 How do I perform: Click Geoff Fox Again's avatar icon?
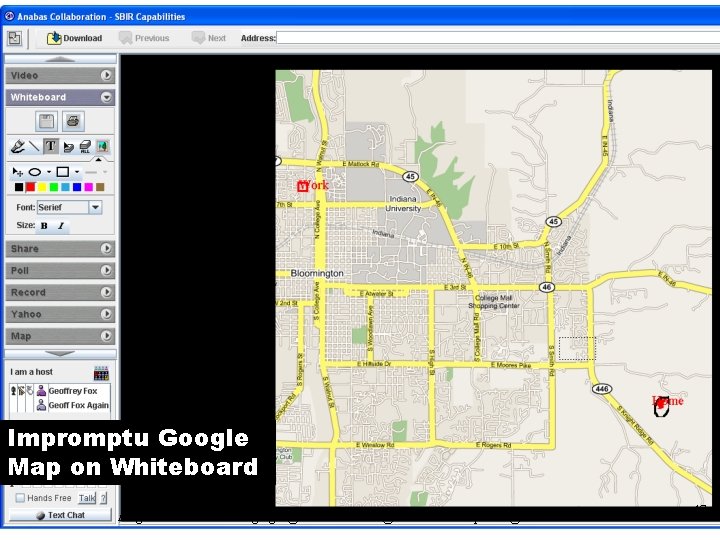click(x=41, y=405)
